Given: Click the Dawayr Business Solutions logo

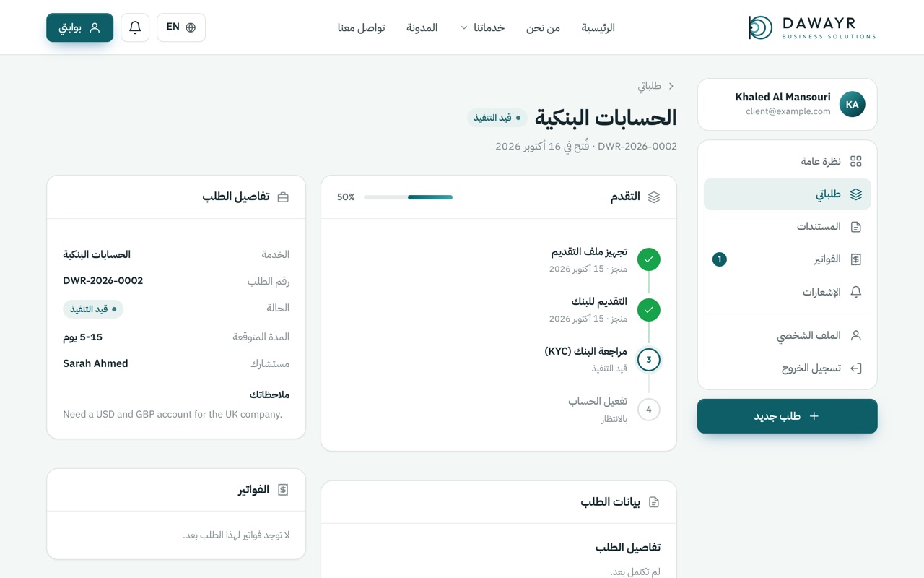Looking at the screenshot, I should pos(811,27).
